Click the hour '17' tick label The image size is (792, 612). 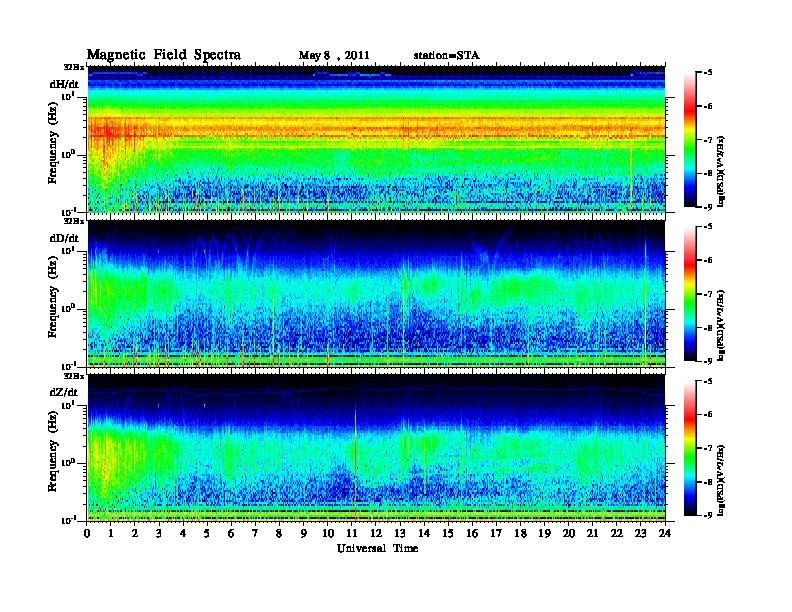[x=496, y=534]
